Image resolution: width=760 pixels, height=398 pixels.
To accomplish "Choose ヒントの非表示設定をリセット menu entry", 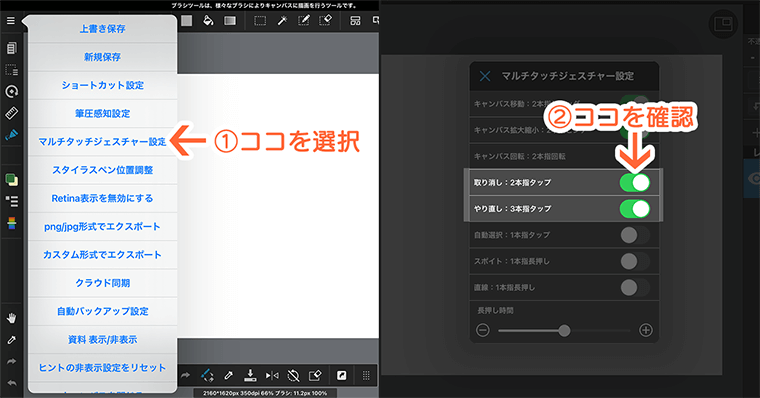I will coord(102,367).
